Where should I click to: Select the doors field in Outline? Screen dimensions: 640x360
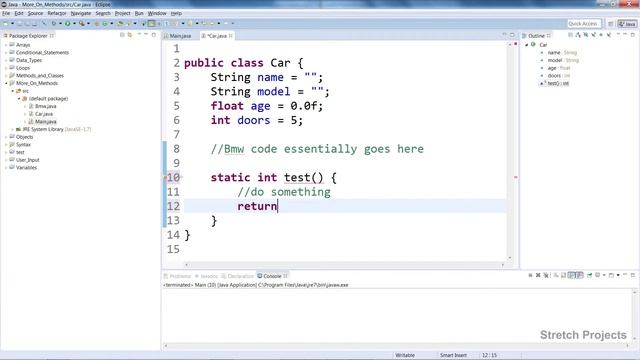point(558,76)
